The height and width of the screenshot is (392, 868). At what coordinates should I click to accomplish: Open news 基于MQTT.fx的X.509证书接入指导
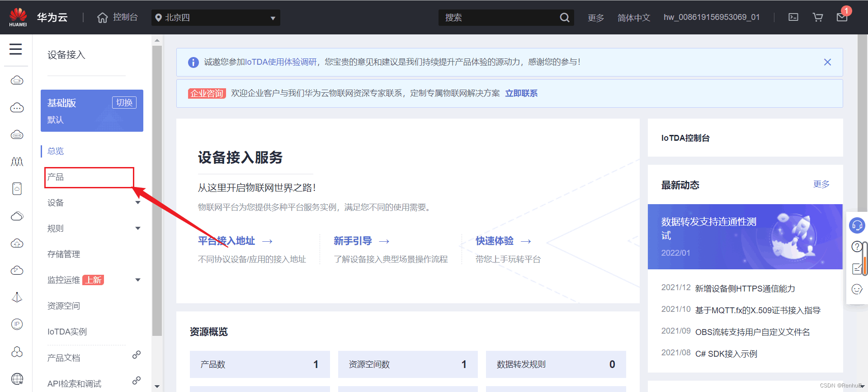(758, 311)
